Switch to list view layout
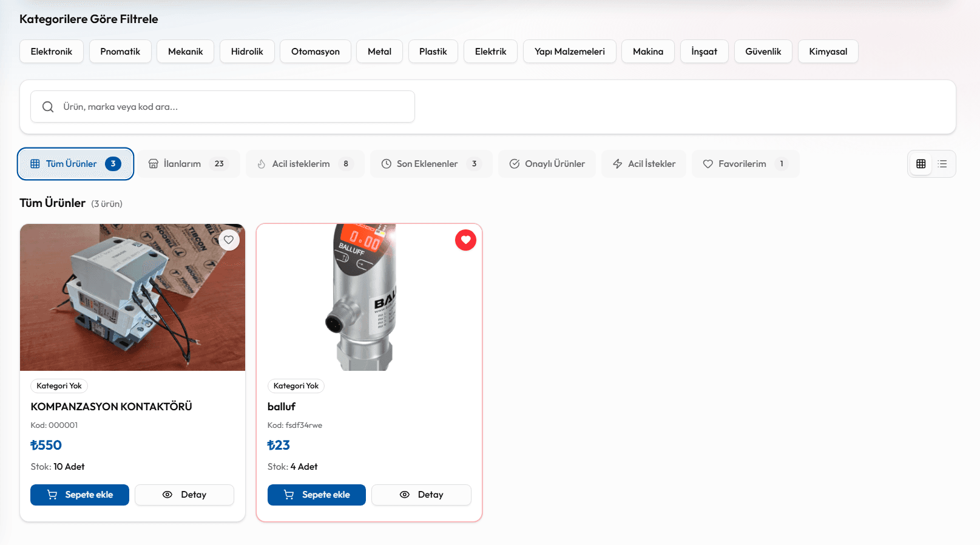 click(942, 164)
